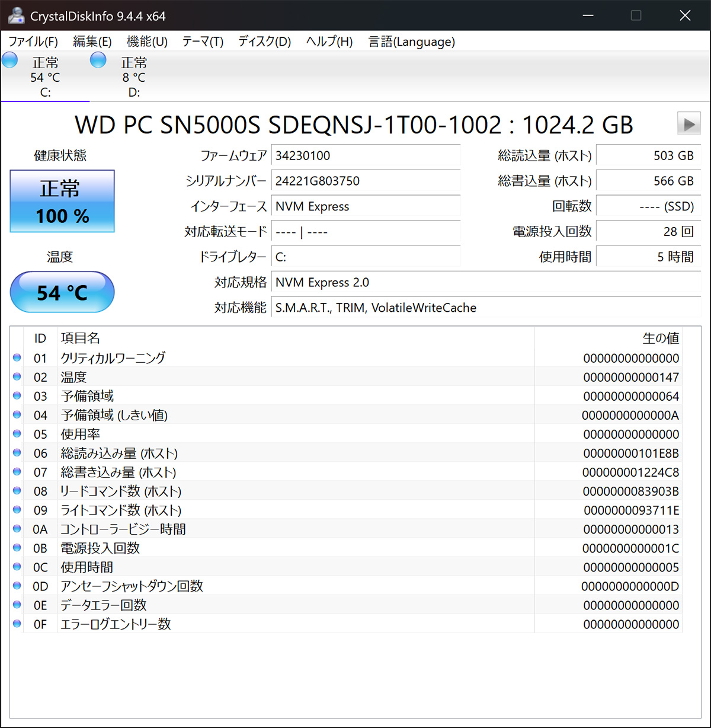The image size is (711, 728).
Task: Open the 編集(E) menu
Action: (92, 41)
